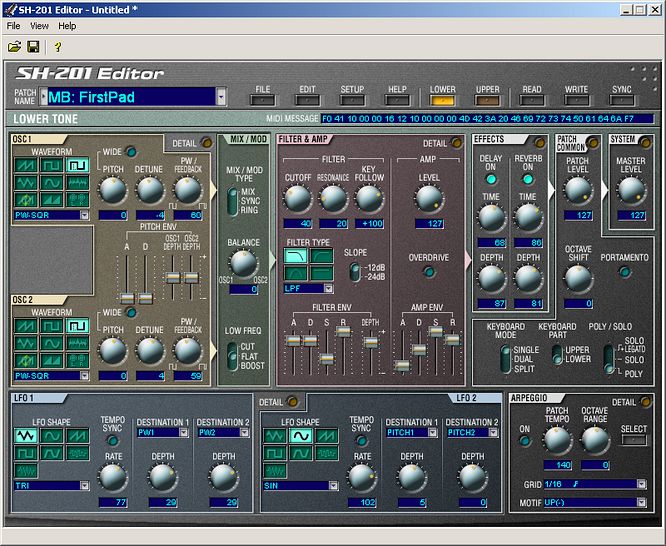Save the patch with the floppy disk icon

33,46
